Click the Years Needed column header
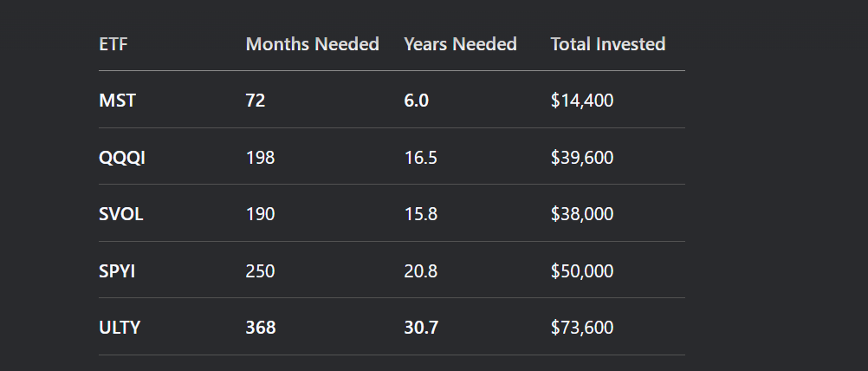Viewport: 868px width, 371px height. point(460,44)
